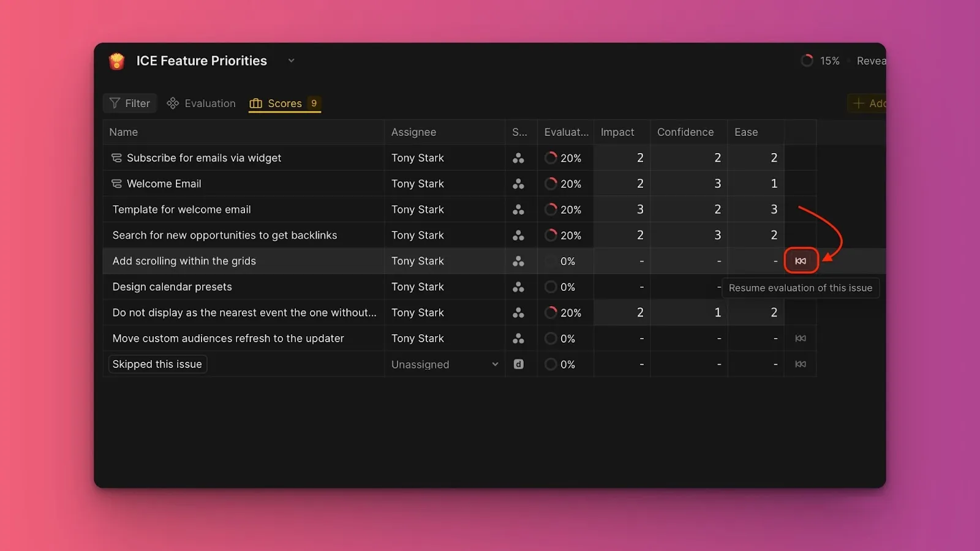Edit the Skipped this issue name field

157,364
